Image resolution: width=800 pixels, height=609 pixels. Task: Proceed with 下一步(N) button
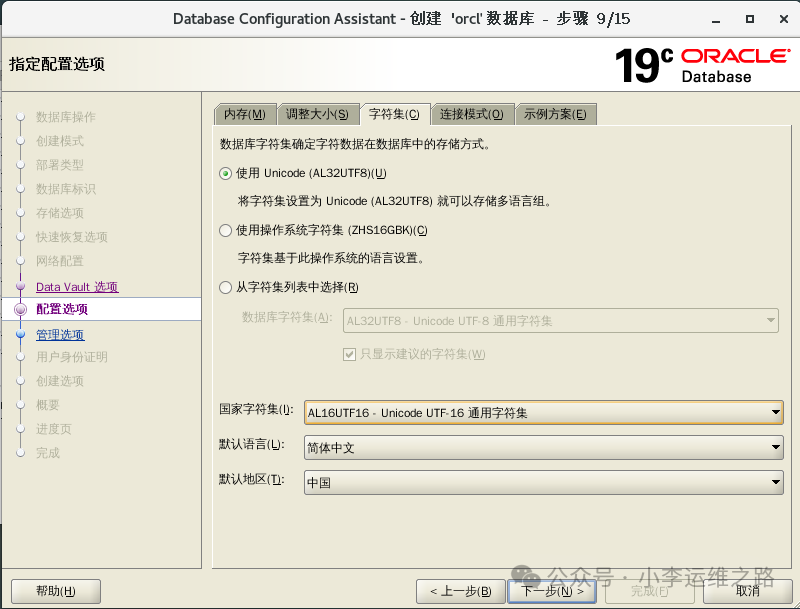coord(552,591)
